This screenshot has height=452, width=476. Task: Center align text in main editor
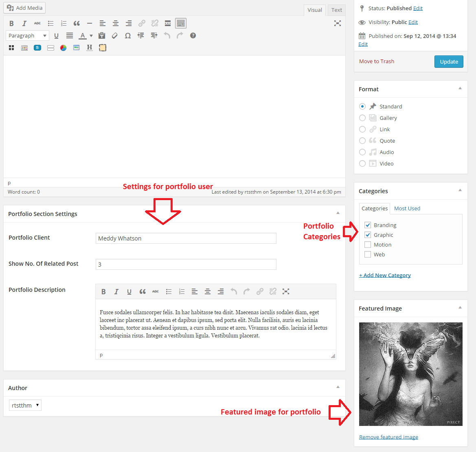pos(116,23)
